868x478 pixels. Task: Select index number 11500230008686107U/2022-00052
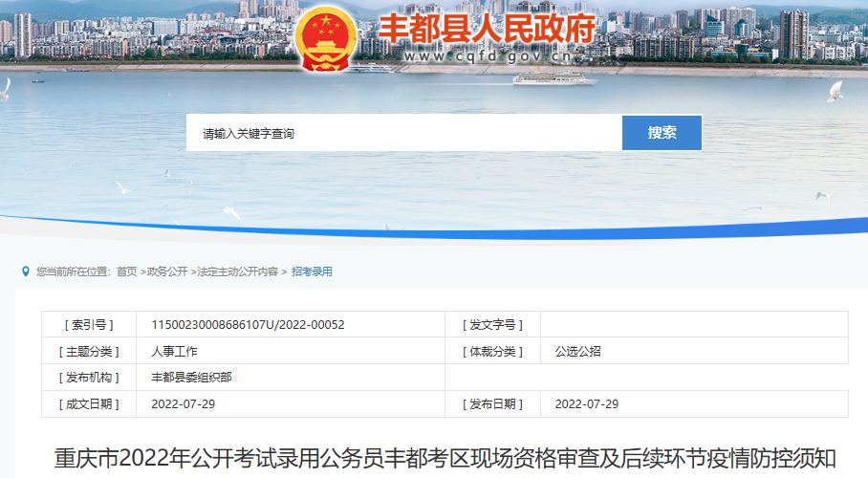248,325
